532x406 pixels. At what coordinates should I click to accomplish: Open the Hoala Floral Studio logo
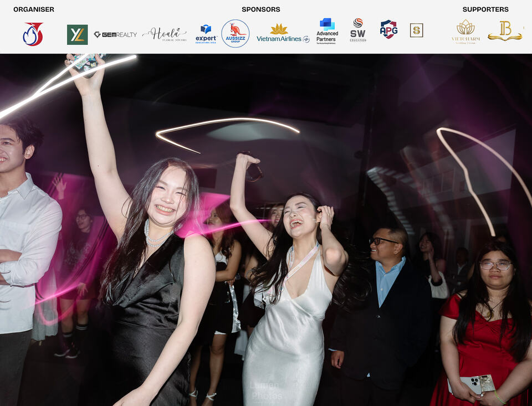point(165,34)
